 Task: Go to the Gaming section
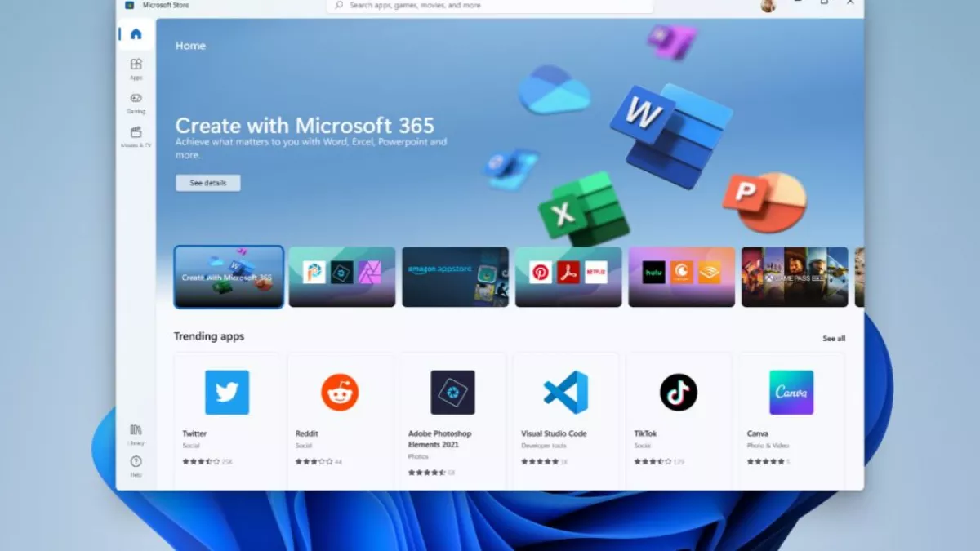point(136,102)
